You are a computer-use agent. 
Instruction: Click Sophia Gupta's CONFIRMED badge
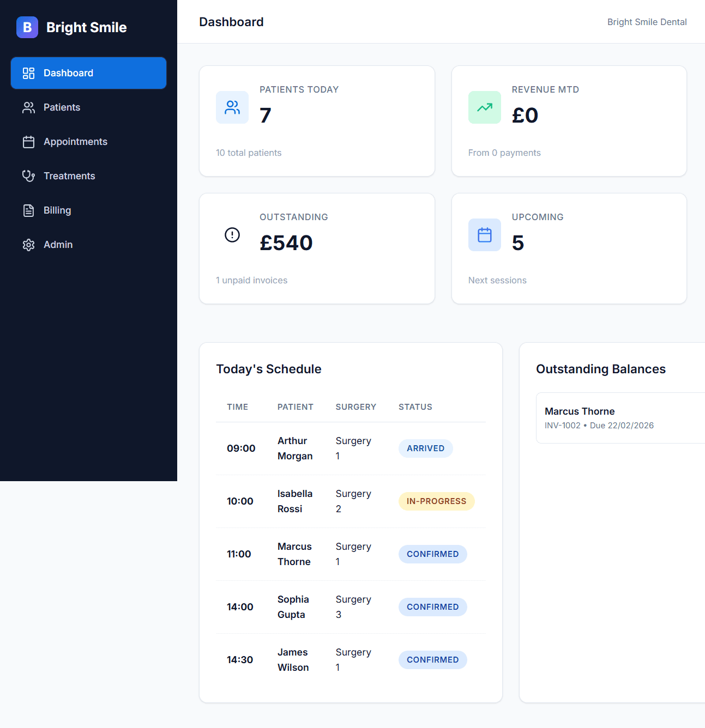pos(432,607)
